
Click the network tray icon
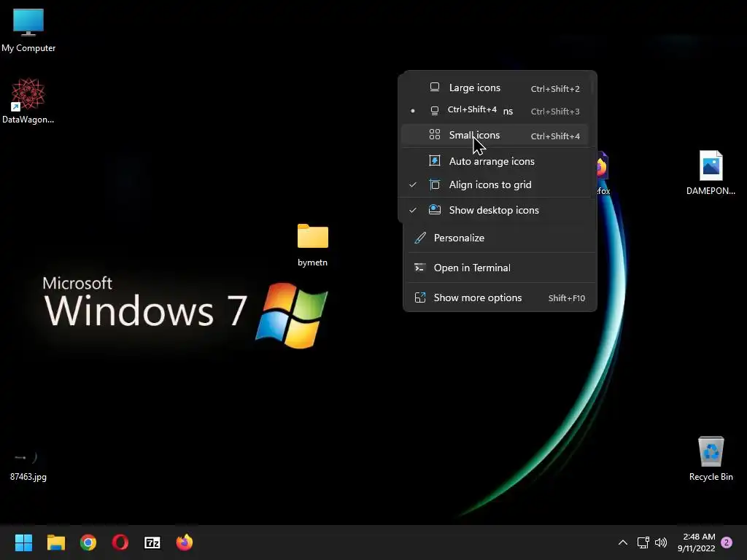[643, 542]
